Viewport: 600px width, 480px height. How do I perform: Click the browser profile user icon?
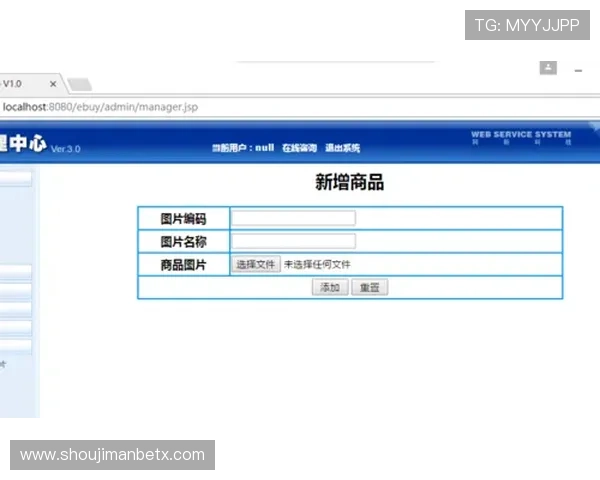(x=548, y=68)
